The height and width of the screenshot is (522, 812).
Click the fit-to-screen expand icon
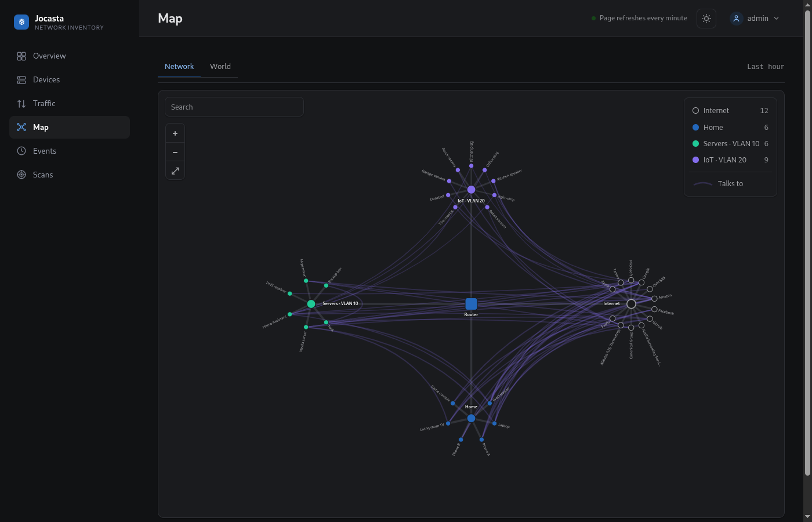tap(175, 171)
